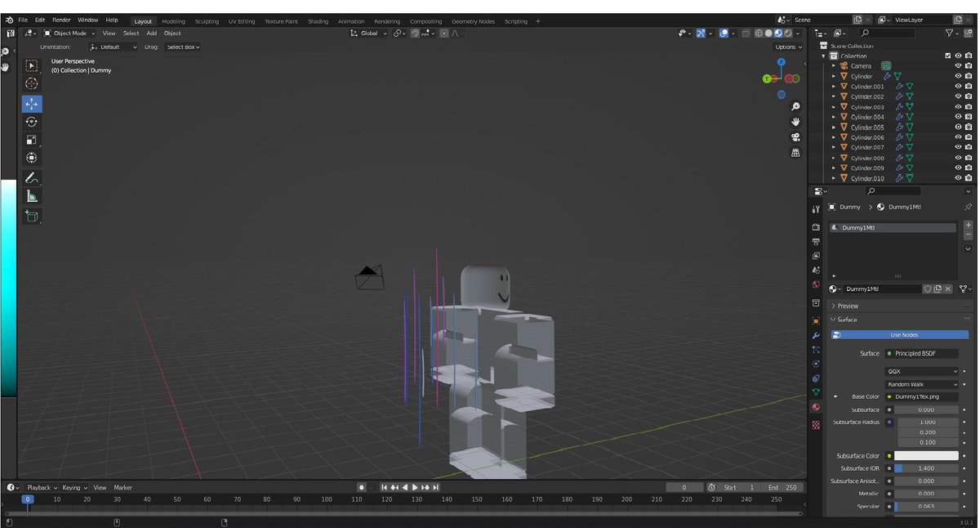The width and height of the screenshot is (980, 528).
Task: Adjust the Specular value slider
Action: coord(926,507)
